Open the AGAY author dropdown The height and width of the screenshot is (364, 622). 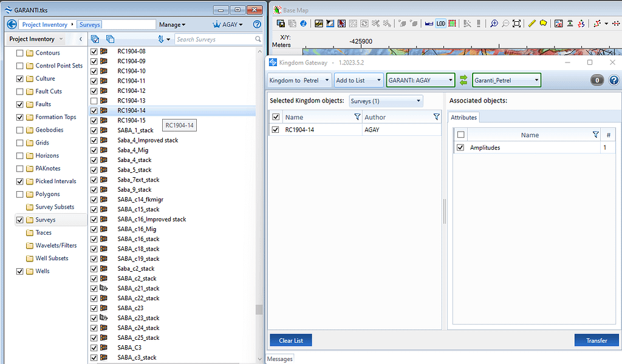point(228,24)
